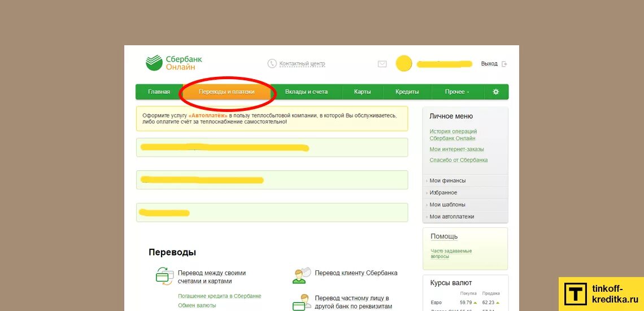Open История операций Сбербанк Онлайн link
Screen dimensions: 644x311
click(x=453, y=135)
